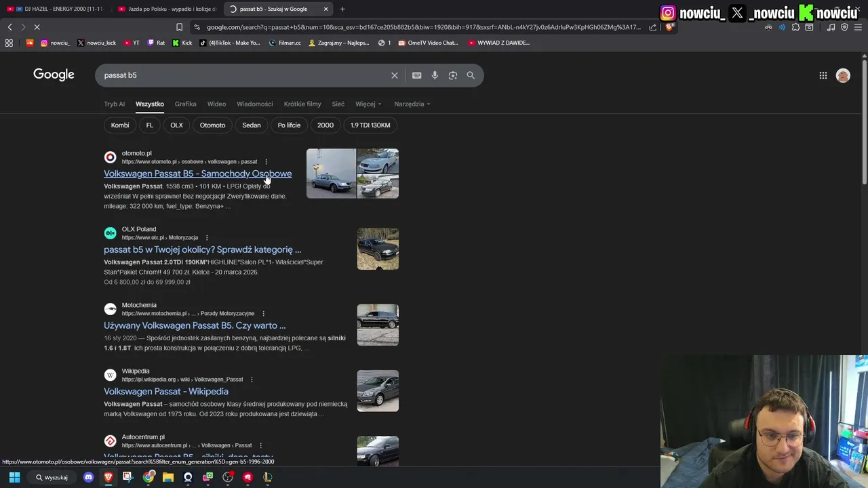This screenshot has width=868, height=488.
Task: Stop page loading with the X button
Action: [x=37, y=27]
